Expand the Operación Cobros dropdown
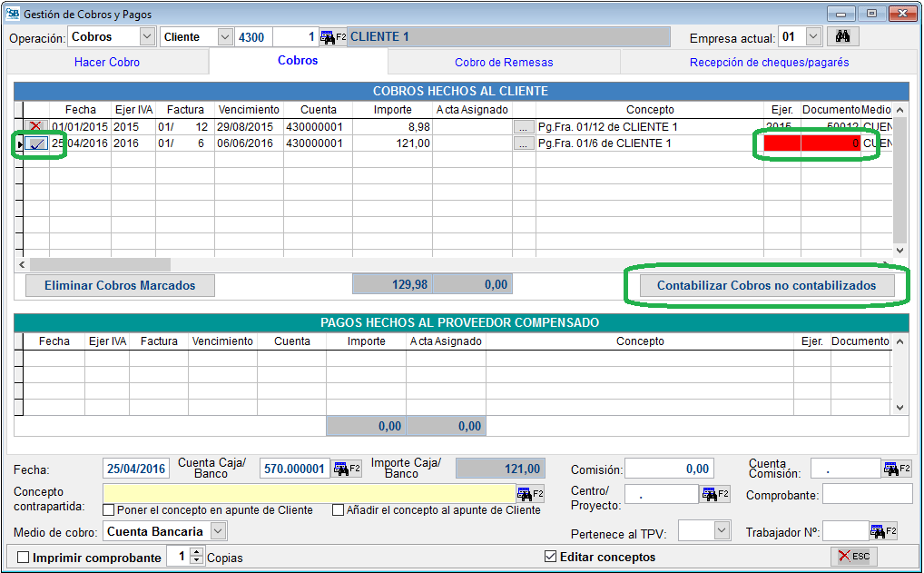 pos(148,37)
